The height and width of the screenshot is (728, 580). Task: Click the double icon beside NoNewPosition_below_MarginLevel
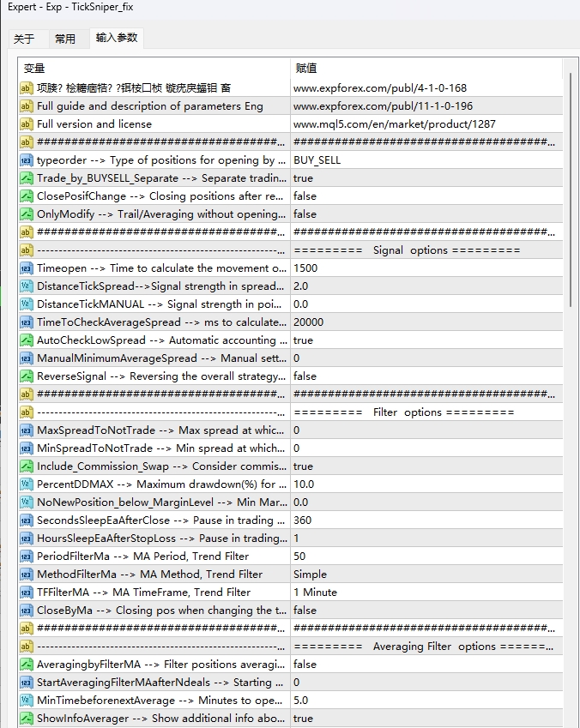[x=27, y=502]
